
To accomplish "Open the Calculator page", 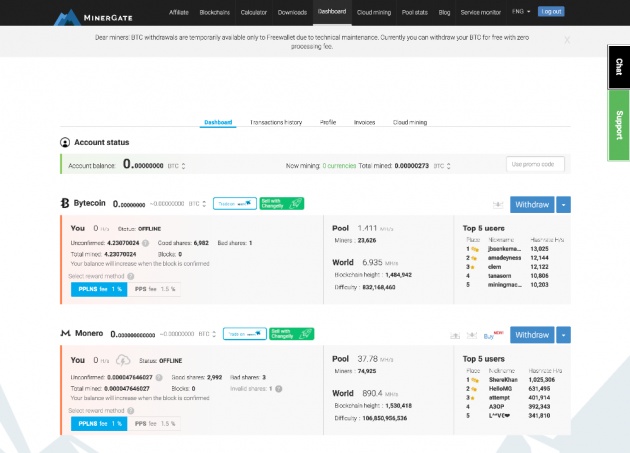I will click(254, 12).
